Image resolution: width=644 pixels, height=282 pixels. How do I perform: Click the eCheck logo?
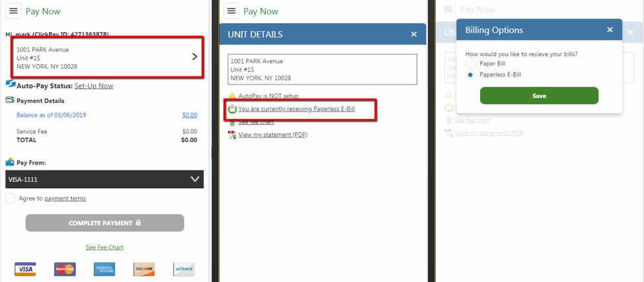pyautogui.click(x=184, y=269)
